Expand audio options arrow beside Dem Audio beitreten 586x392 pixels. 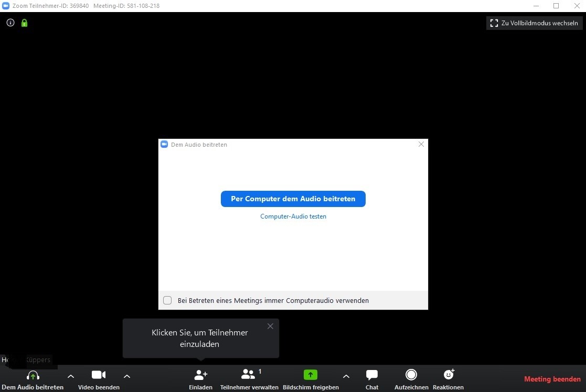pyautogui.click(x=71, y=376)
